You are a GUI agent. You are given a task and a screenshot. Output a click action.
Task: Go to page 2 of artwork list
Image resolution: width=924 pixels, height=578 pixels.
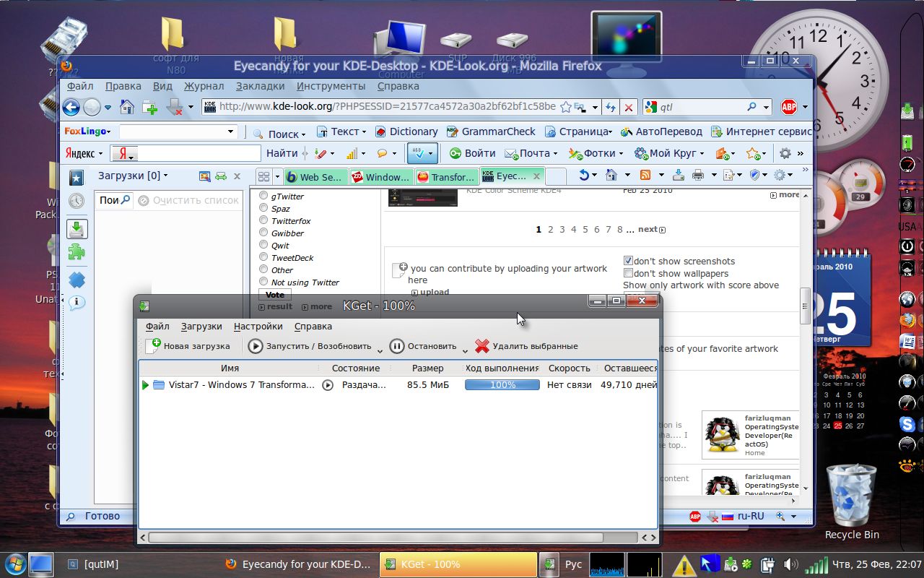click(x=550, y=230)
